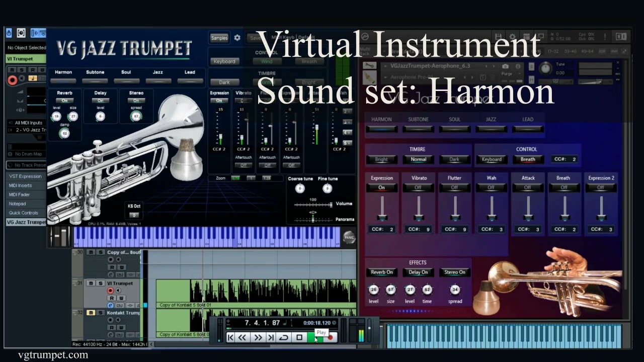Click the Kontakt Tune knob
The width and height of the screenshot is (644, 362).
click(x=545, y=69)
